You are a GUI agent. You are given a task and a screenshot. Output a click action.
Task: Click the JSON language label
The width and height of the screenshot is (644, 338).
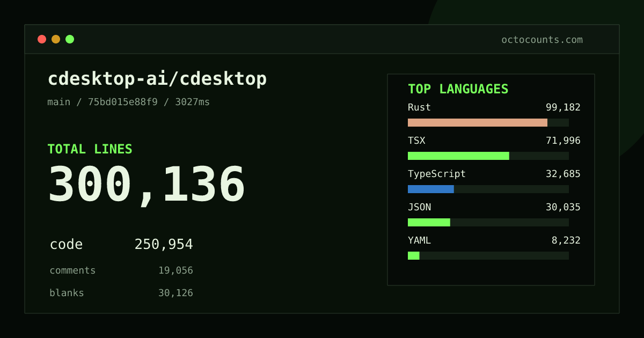(419, 207)
